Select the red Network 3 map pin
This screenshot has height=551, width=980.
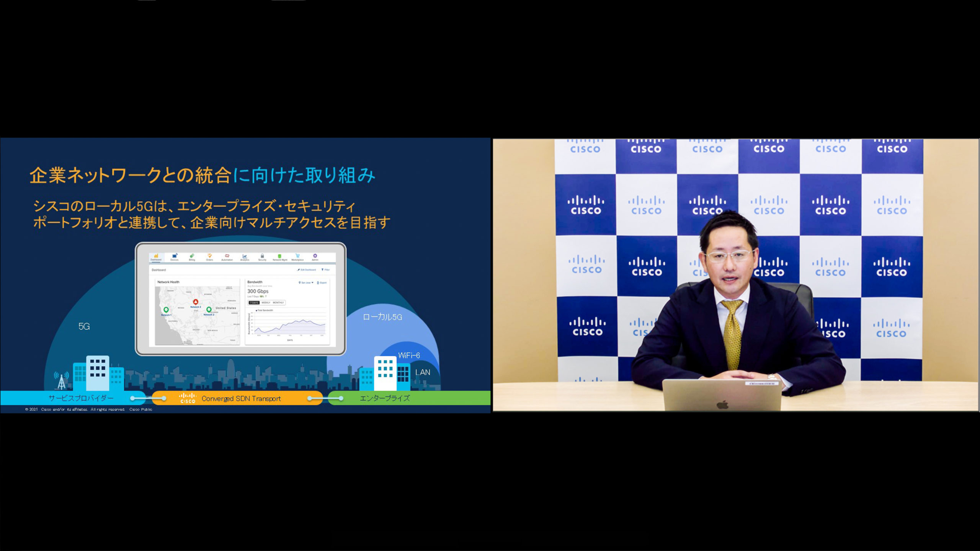[196, 302]
